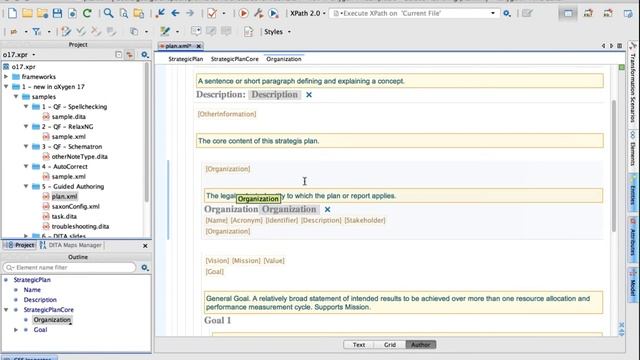Viewport: 640px width, 360px height.
Task: Open the Styles dropdown
Action: (x=278, y=31)
